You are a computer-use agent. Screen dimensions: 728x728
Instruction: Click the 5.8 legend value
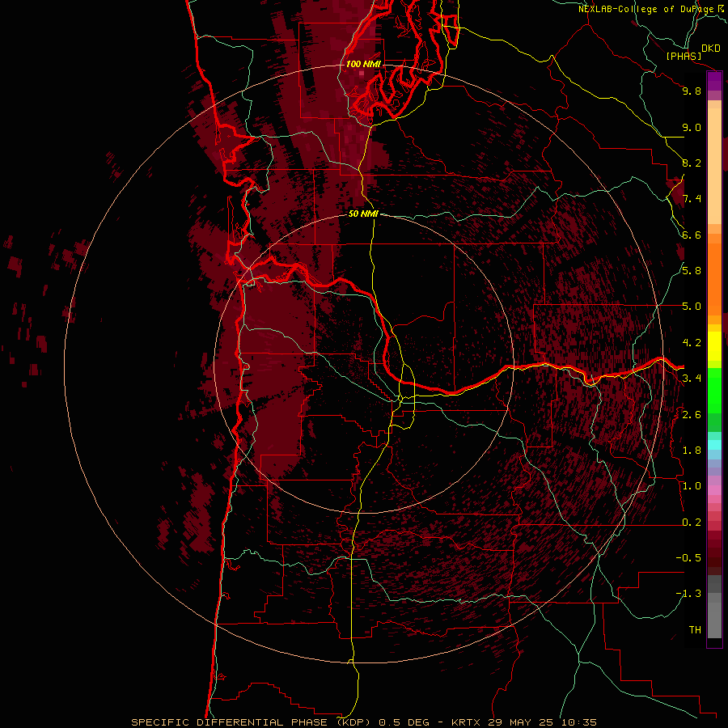pyautogui.click(x=692, y=271)
